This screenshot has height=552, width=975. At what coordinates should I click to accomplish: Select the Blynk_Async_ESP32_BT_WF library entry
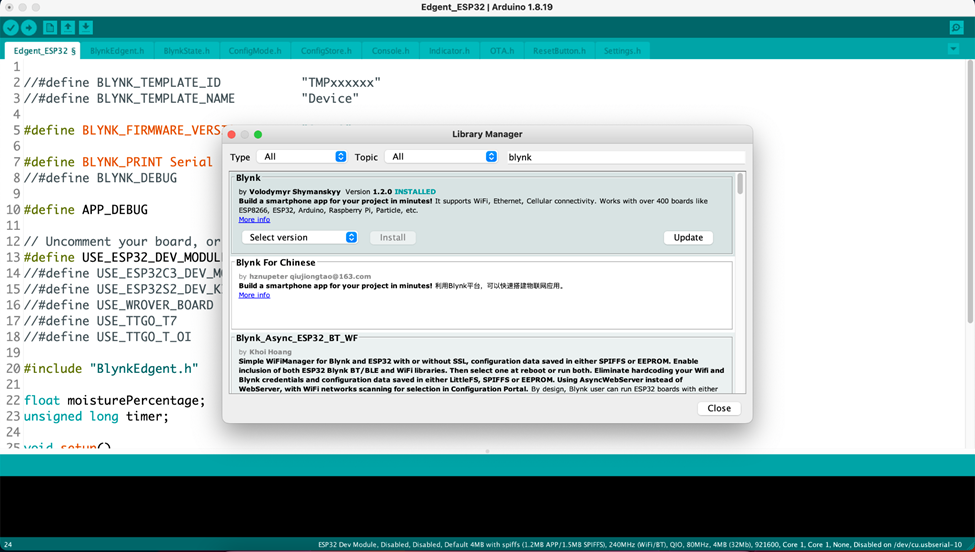pyautogui.click(x=482, y=365)
